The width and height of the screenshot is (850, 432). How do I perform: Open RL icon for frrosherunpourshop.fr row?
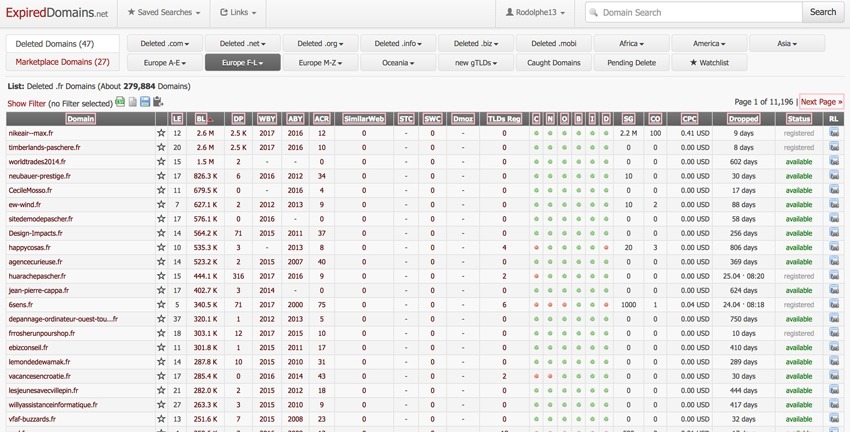tap(834, 333)
